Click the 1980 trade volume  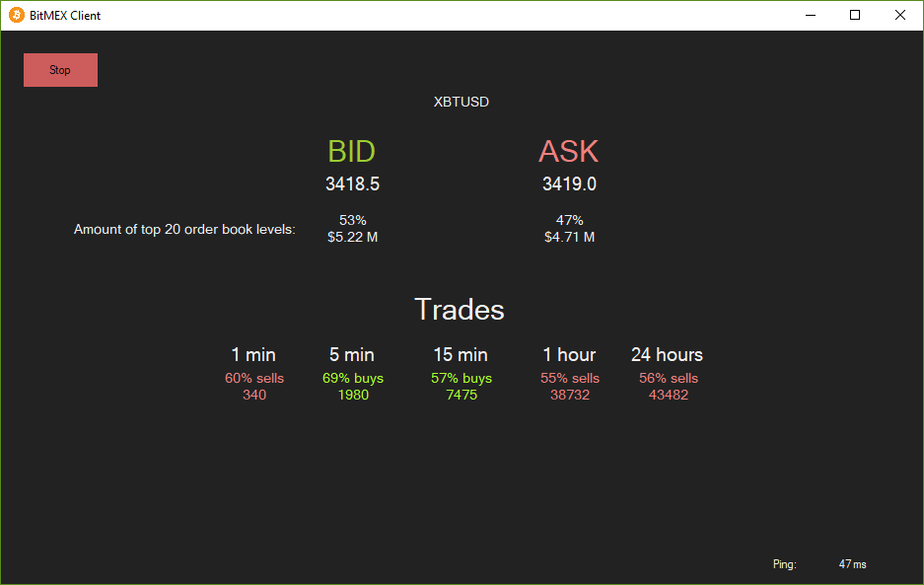click(353, 396)
